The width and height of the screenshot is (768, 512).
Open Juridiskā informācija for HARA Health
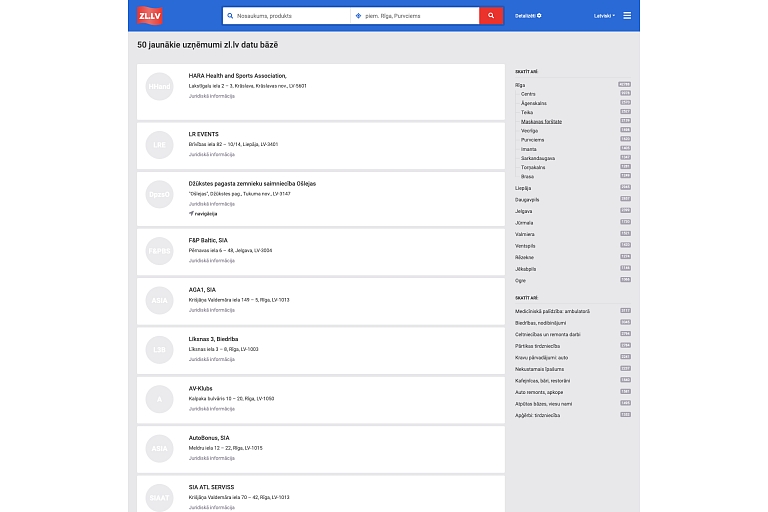(x=212, y=96)
